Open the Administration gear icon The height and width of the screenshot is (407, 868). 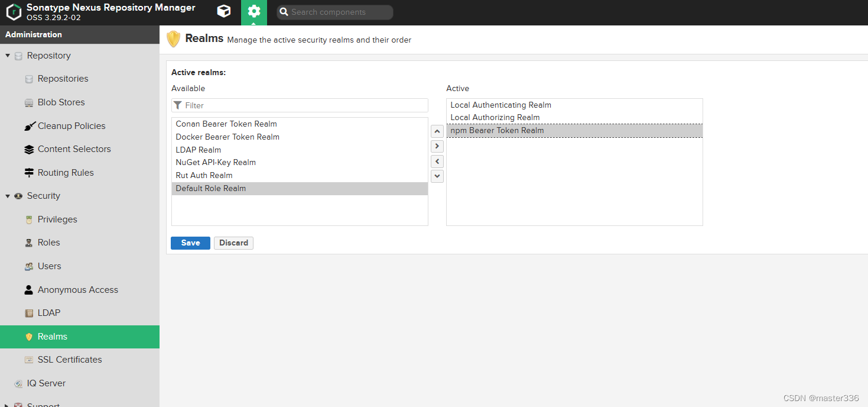point(254,11)
